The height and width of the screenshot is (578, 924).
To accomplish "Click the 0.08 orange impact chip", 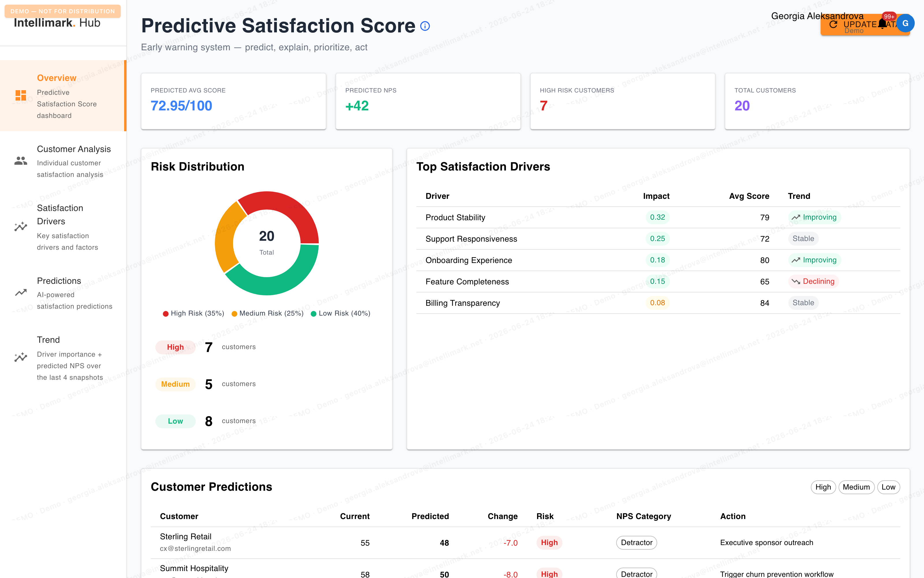I will click(657, 303).
